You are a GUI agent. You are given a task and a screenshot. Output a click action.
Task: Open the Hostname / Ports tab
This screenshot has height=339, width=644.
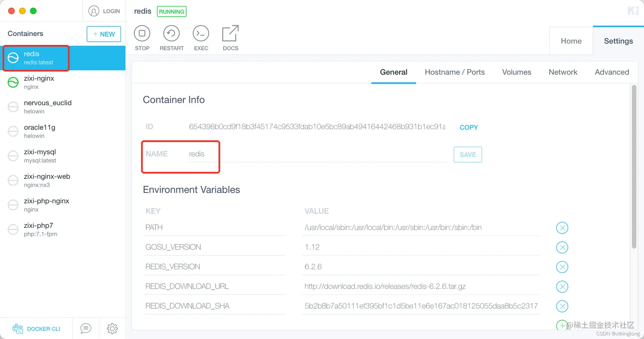pos(455,72)
